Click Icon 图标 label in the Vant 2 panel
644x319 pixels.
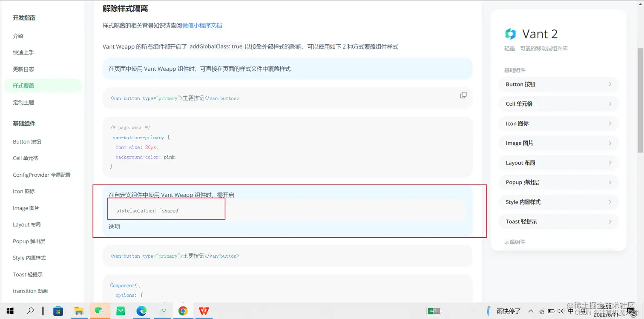[x=517, y=124]
